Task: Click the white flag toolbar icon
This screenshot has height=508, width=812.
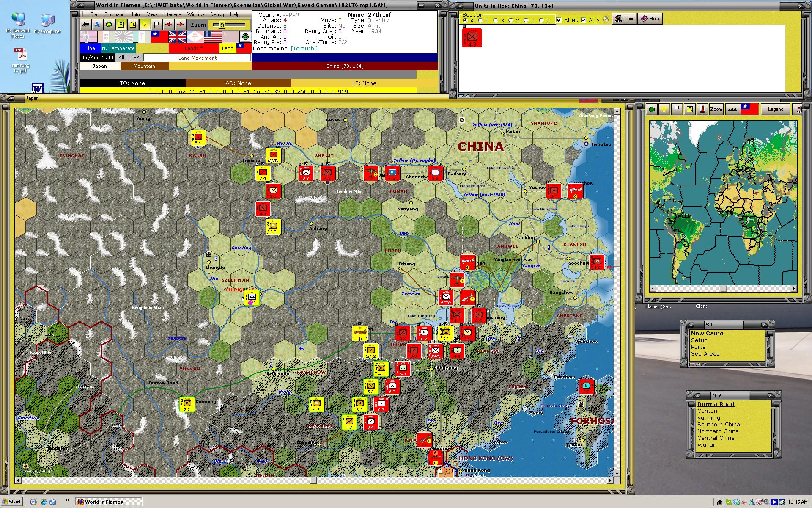Action: tap(156, 25)
